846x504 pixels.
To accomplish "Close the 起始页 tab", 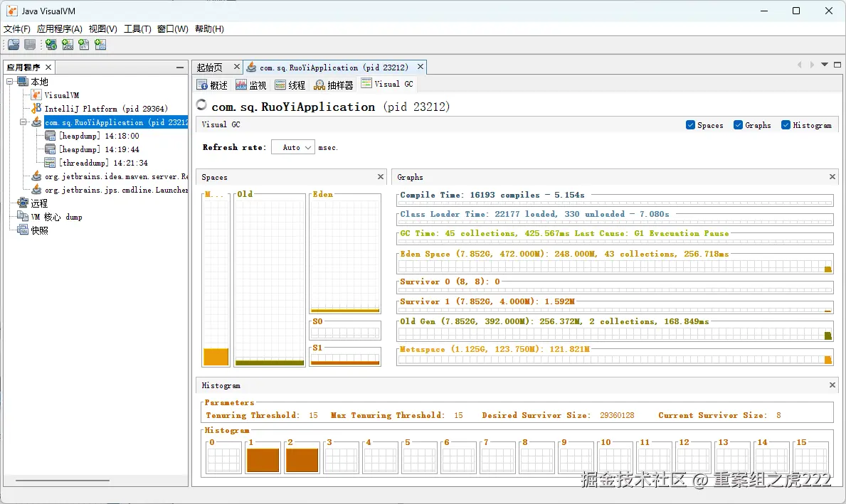I will (236, 67).
